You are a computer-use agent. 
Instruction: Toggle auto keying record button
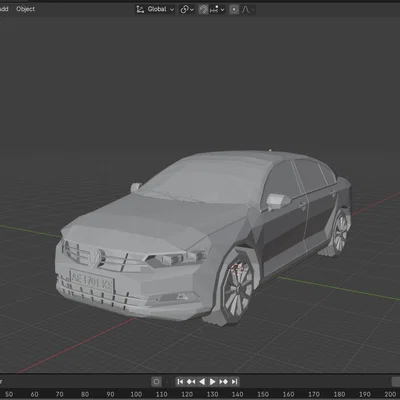(x=156, y=381)
